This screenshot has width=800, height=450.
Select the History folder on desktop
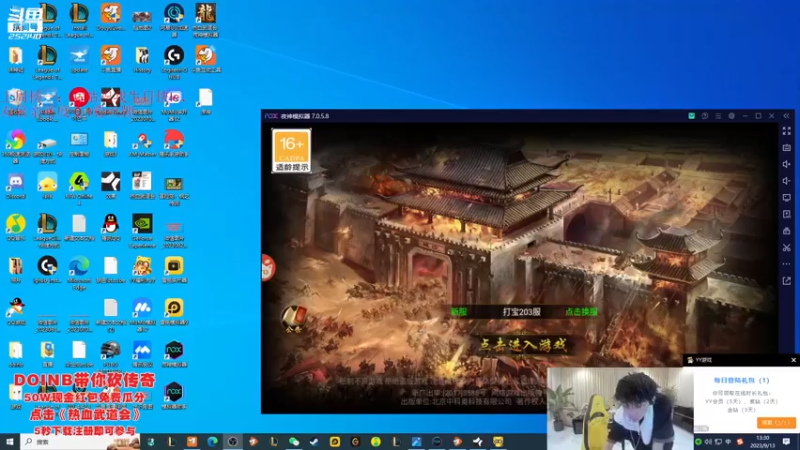pyautogui.click(x=142, y=59)
